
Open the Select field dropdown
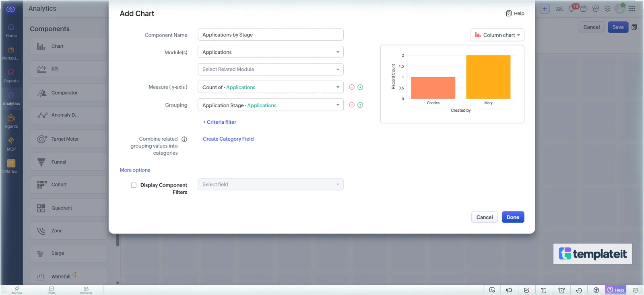coord(270,184)
